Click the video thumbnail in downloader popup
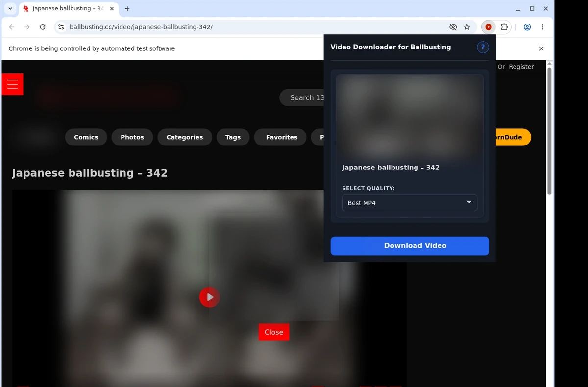The image size is (588, 387). point(410,117)
